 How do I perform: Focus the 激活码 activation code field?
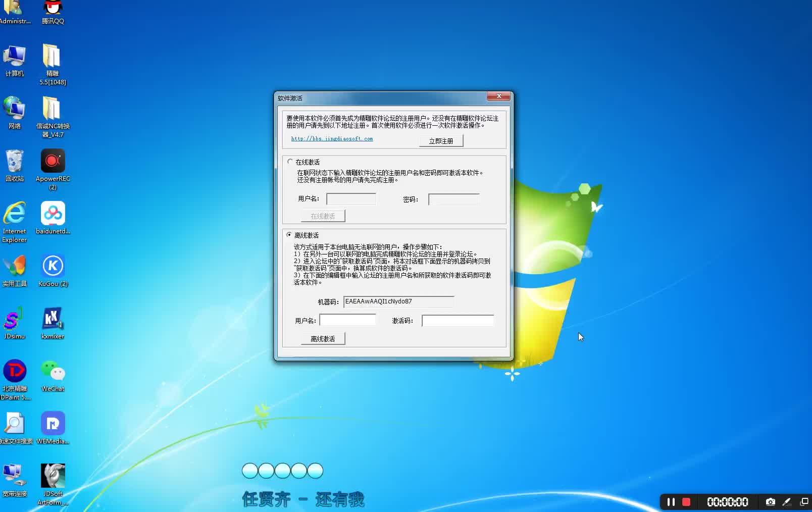click(458, 321)
